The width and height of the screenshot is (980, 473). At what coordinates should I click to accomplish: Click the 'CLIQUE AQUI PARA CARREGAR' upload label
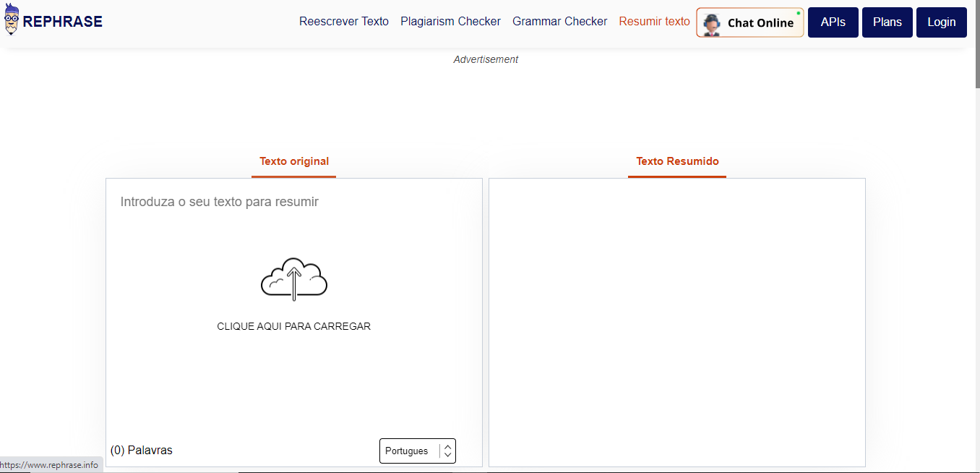coord(293,326)
